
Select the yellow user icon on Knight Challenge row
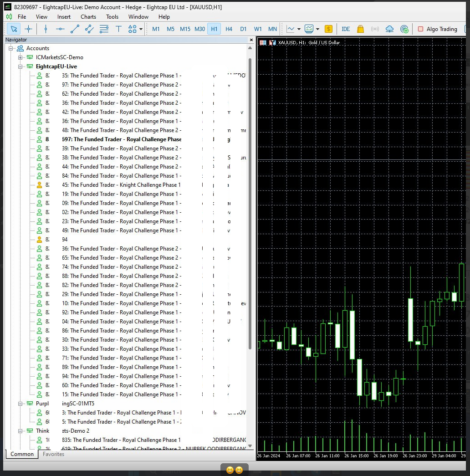pyautogui.click(x=40, y=185)
